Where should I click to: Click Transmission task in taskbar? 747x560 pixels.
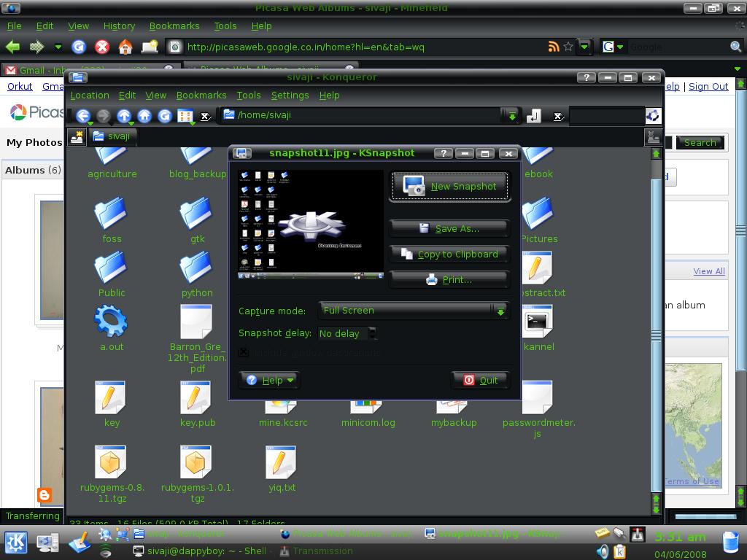[x=317, y=551]
